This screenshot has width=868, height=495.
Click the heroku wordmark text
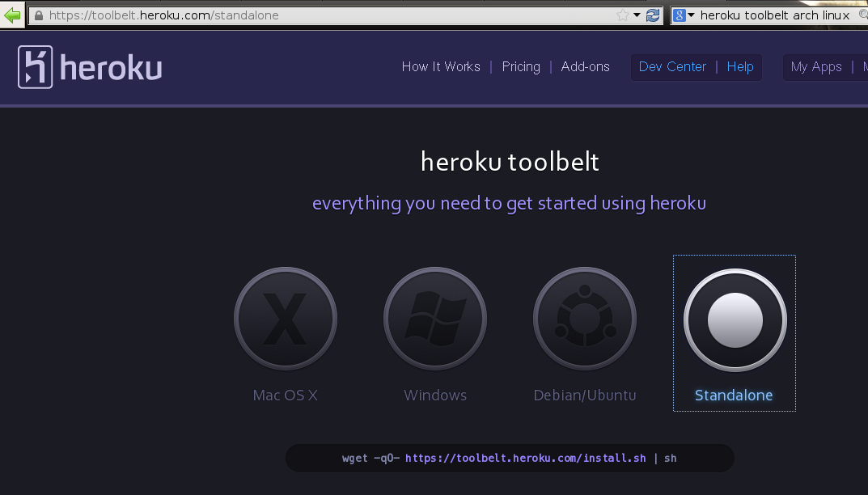pos(111,68)
